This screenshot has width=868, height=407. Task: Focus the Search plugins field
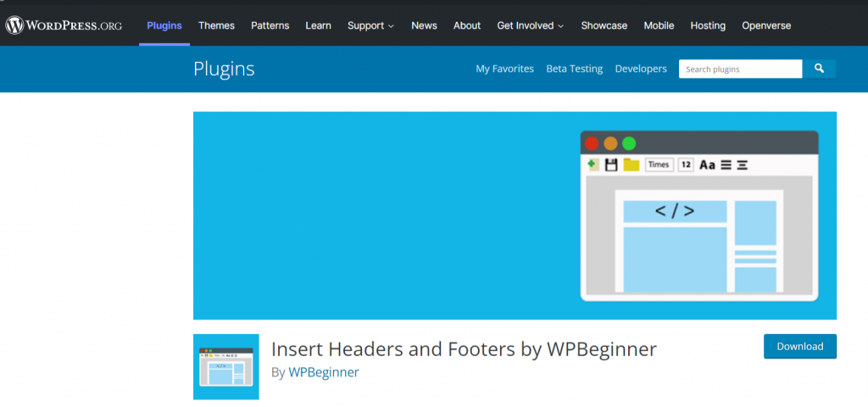741,69
